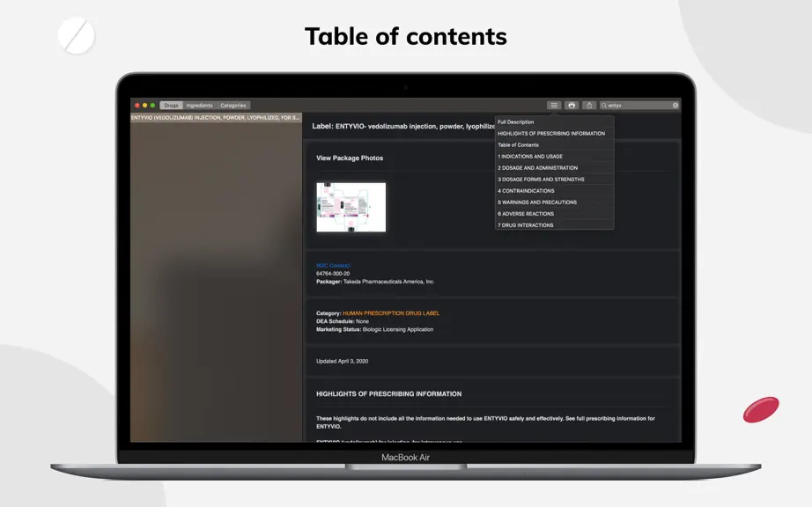Click the magnifier icon in the search field
Screen dimensions: 812x507
603,105
